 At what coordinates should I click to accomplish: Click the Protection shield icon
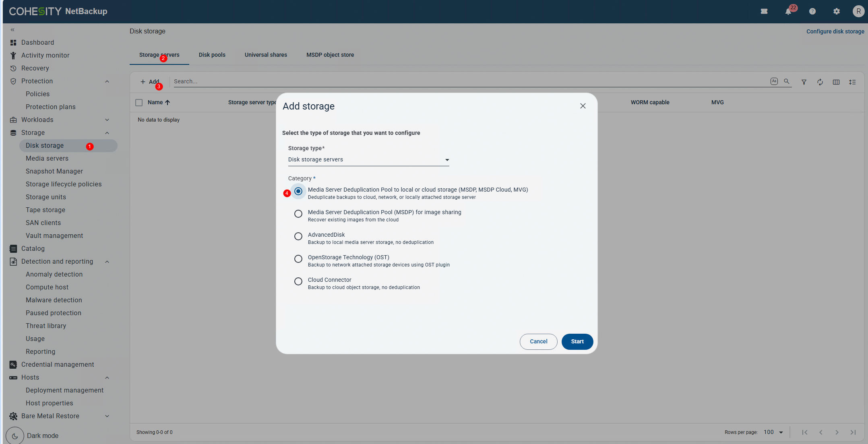(13, 81)
